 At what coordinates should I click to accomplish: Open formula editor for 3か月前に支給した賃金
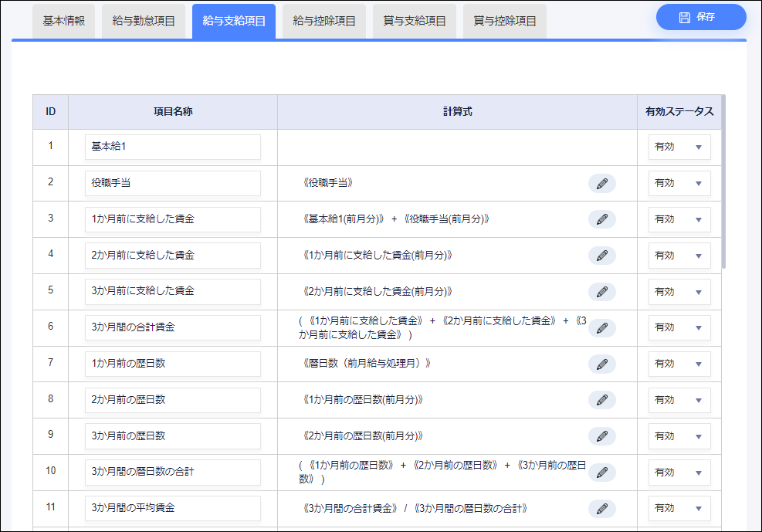click(x=601, y=292)
